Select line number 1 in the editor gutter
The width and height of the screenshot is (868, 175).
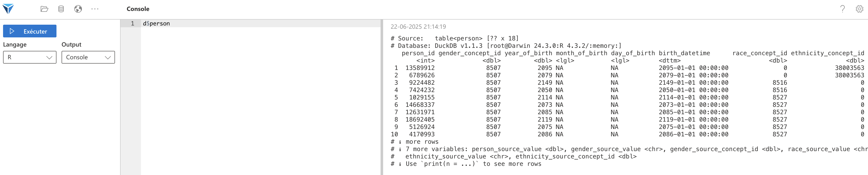[x=133, y=24]
